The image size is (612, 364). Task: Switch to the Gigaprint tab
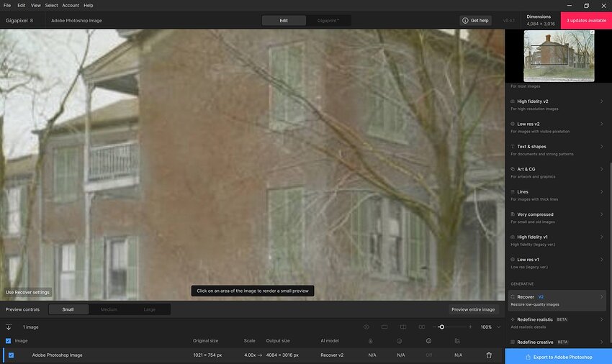coord(329,20)
